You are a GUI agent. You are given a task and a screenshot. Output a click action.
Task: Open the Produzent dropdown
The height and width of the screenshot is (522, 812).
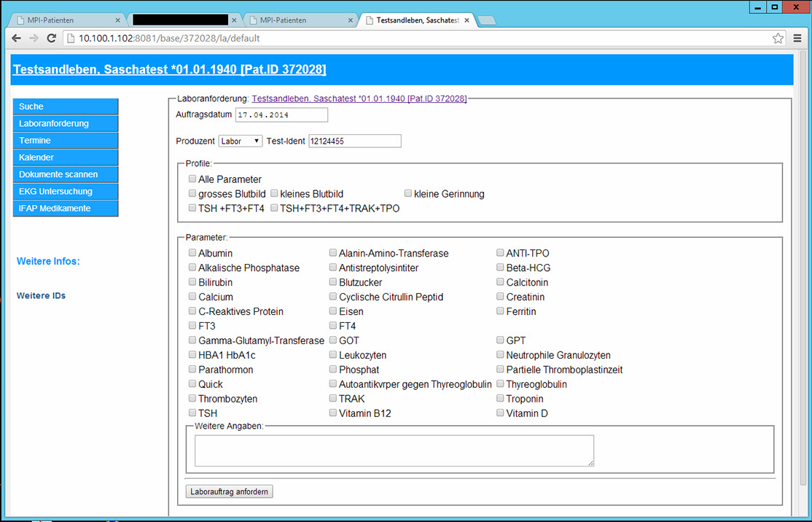[240, 141]
